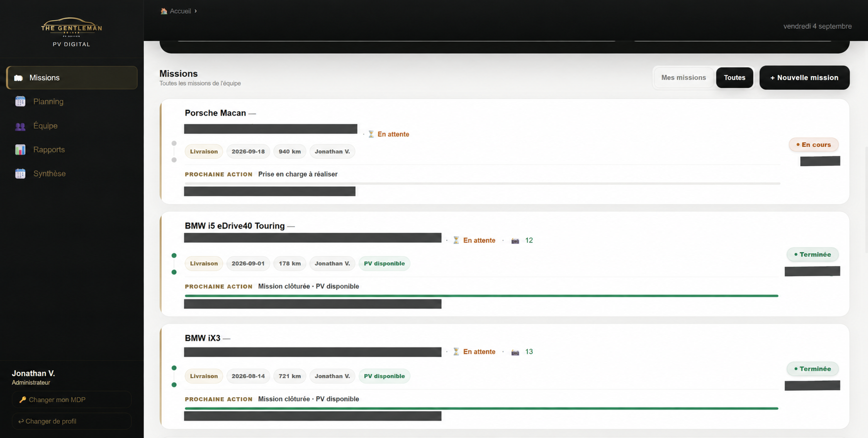868x438 pixels.
Task: Click the Terminée badge on BMW iX3 card
Action: tap(812, 369)
